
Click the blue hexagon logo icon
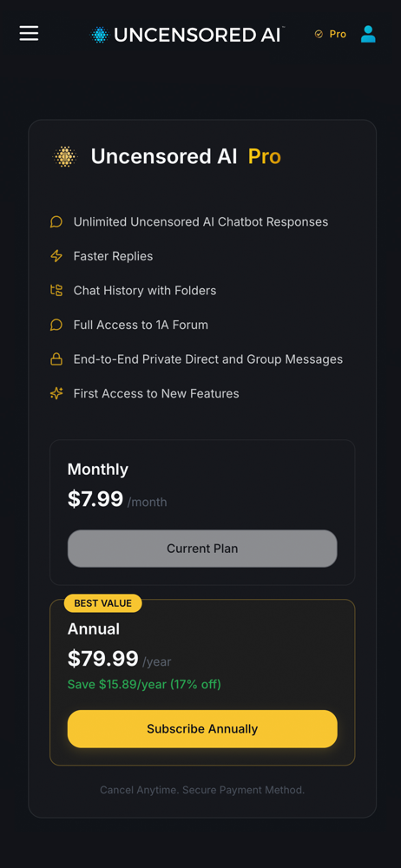[x=100, y=35]
